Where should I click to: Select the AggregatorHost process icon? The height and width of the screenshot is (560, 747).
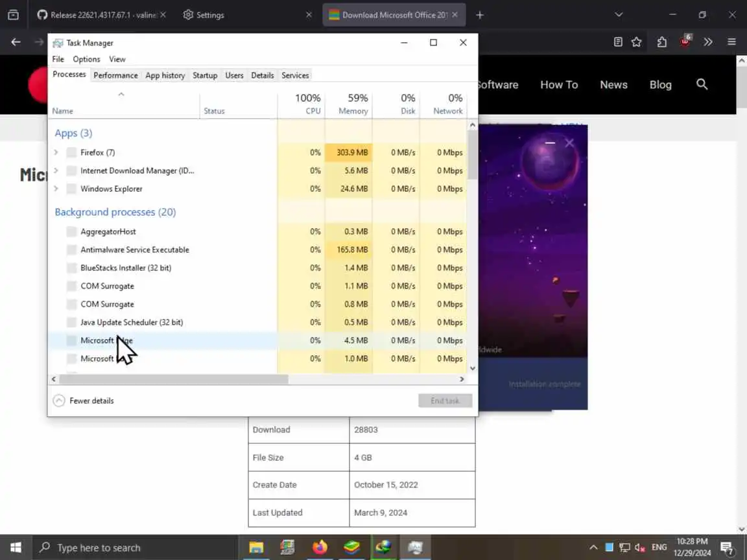click(71, 231)
